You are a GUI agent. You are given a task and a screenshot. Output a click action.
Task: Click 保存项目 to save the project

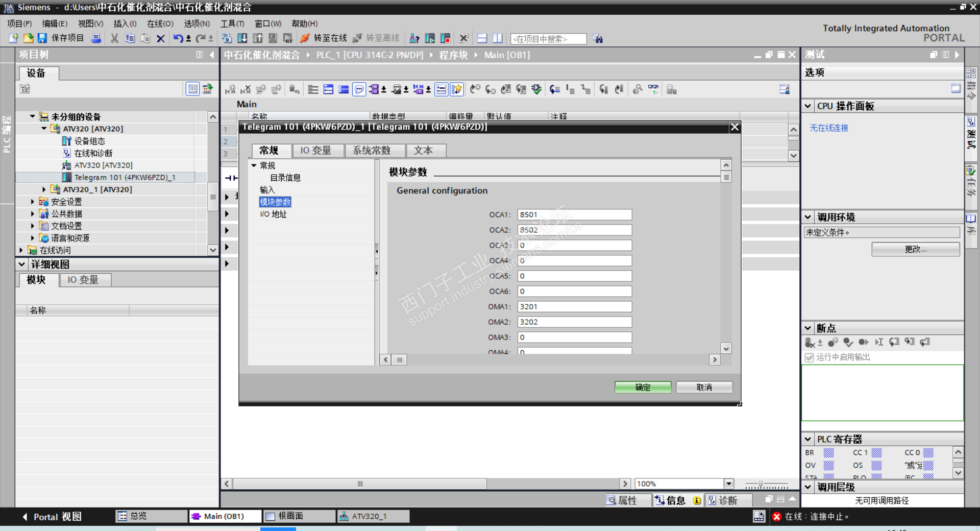click(x=61, y=38)
